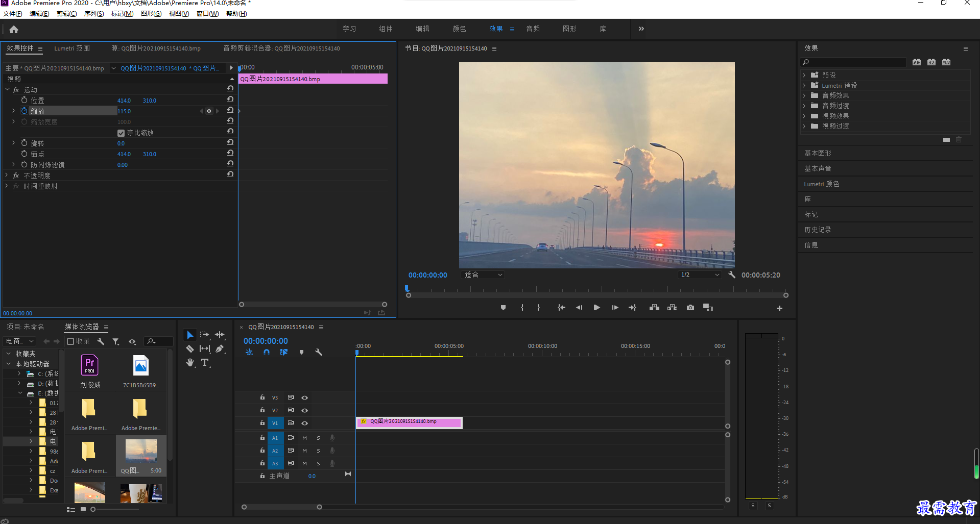Click the 刘俊威 project file thumbnail
The image size is (980, 524).
pos(90,365)
